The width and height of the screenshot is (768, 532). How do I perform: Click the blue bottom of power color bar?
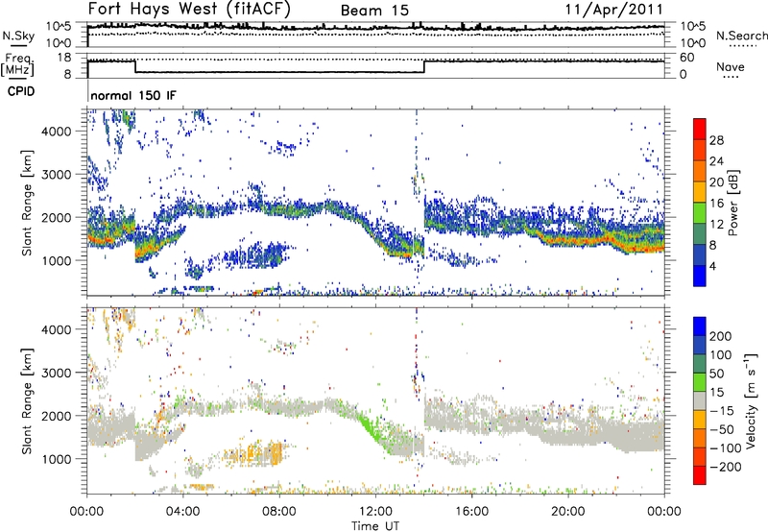[x=700, y=276]
